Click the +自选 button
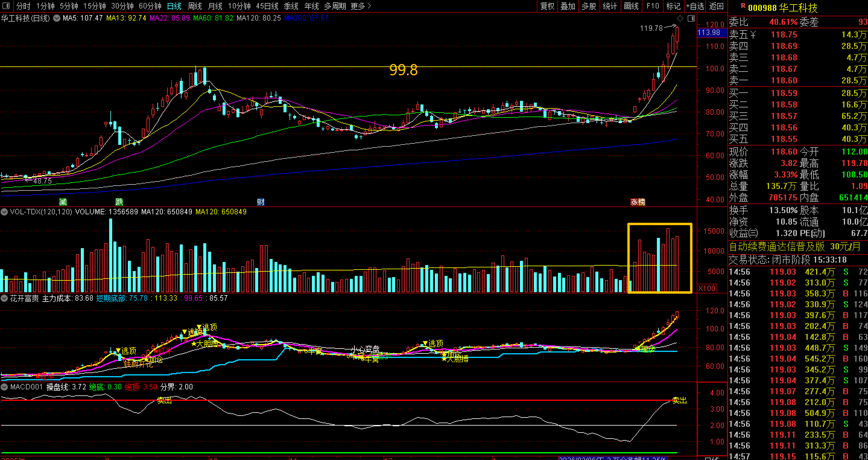Viewport: 868px width, 460px height. click(x=695, y=6)
